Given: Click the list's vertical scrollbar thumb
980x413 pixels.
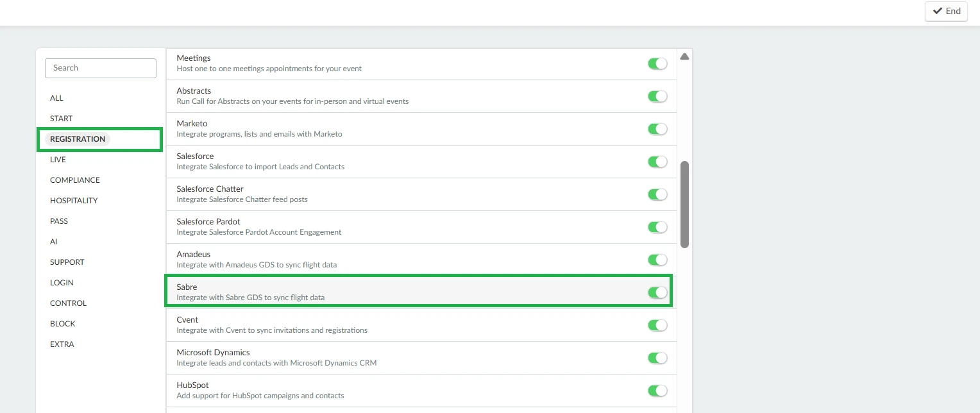Looking at the screenshot, I should 684,205.
